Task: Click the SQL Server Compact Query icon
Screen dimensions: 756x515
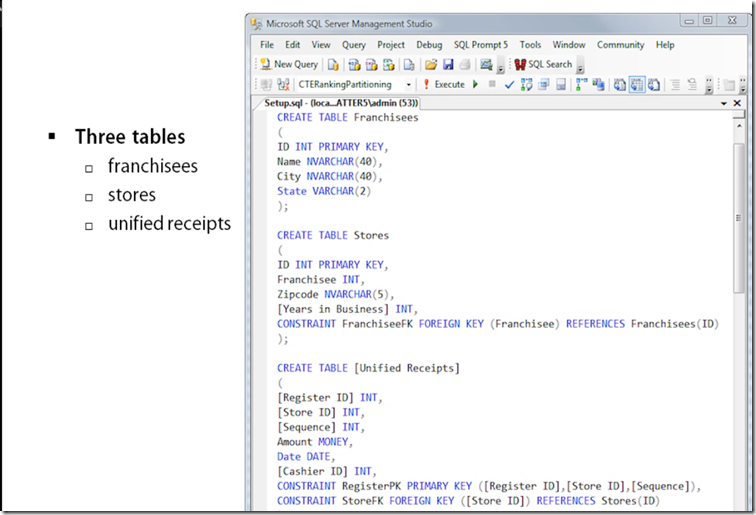Action: point(409,65)
